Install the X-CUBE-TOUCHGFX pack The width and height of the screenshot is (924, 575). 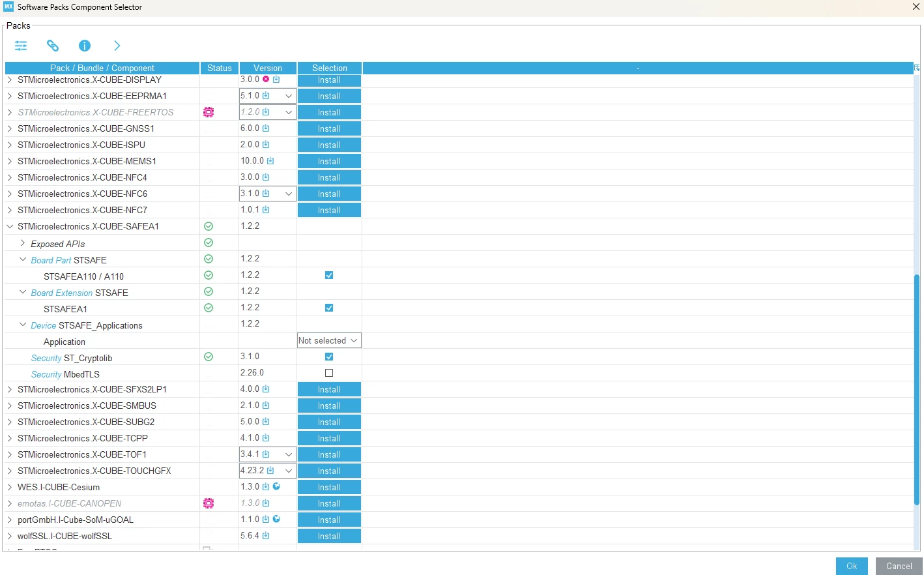coord(329,471)
